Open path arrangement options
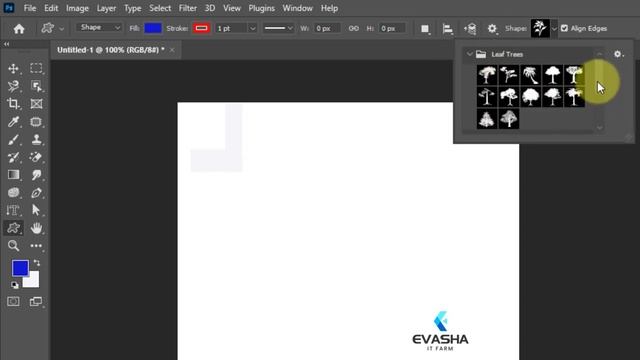 [470, 29]
